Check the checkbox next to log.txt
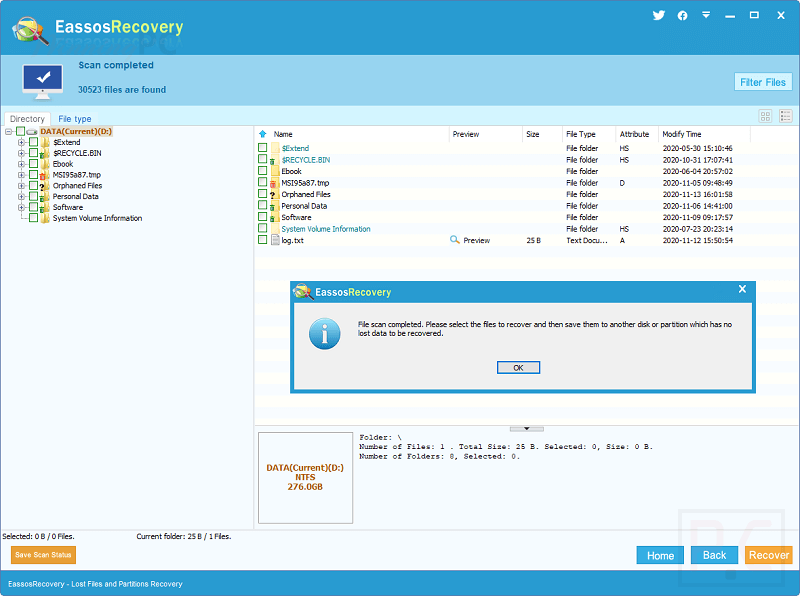 262,240
